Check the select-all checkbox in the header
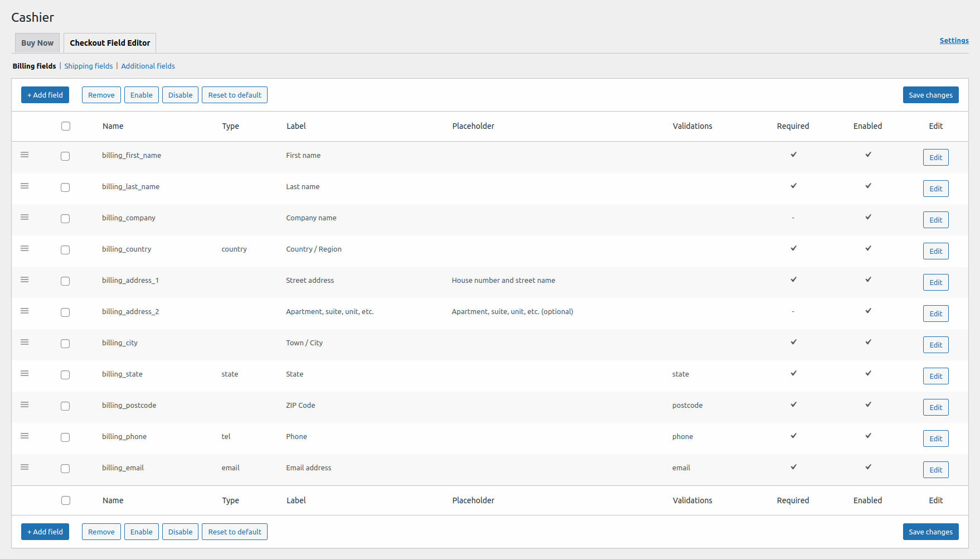This screenshot has height=559, width=980. click(x=66, y=126)
